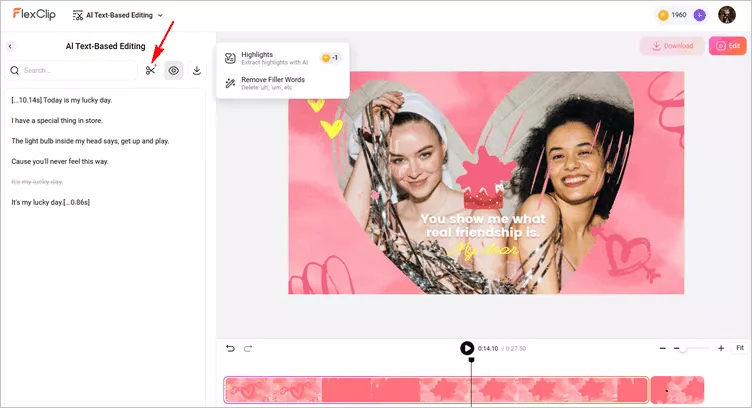Click the download transcript arrow icon
This screenshot has height=408, width=752.
tap(197, 70)
